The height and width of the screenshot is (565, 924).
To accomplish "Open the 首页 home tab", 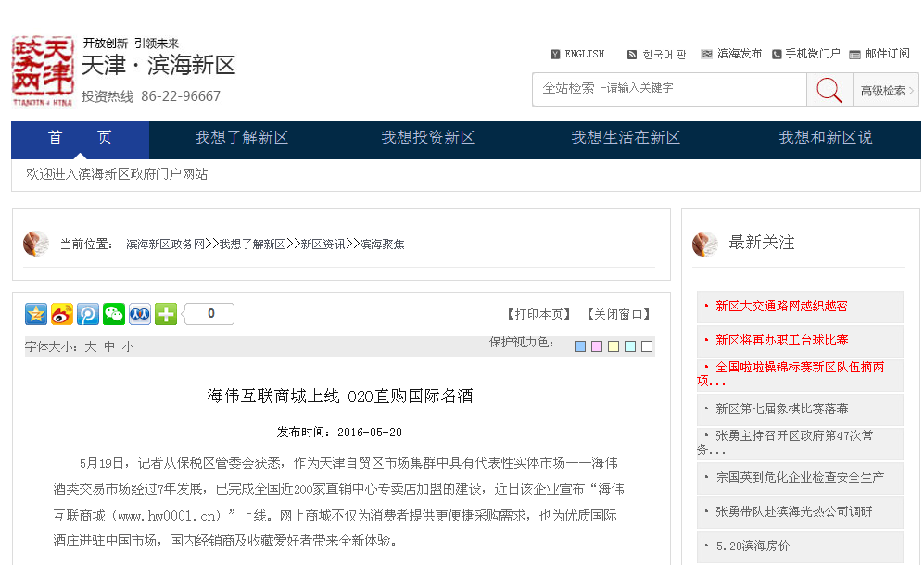I will (x=80, y=138).
